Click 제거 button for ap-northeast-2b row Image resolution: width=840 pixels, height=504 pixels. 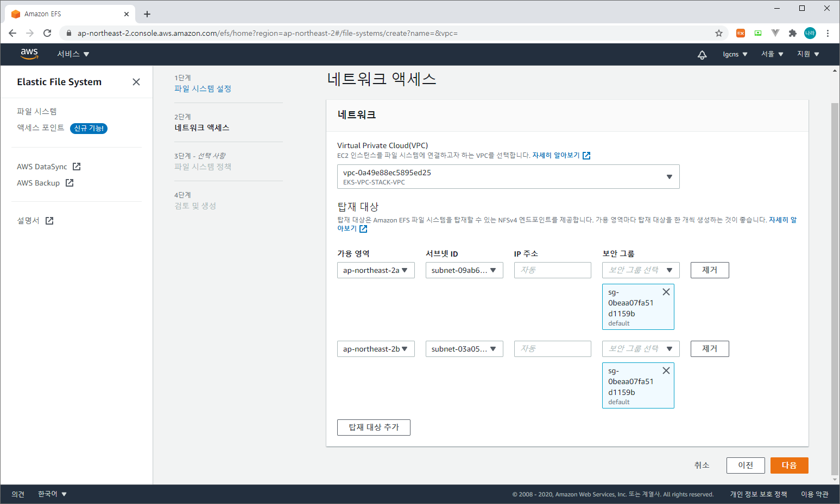(710, 349)
